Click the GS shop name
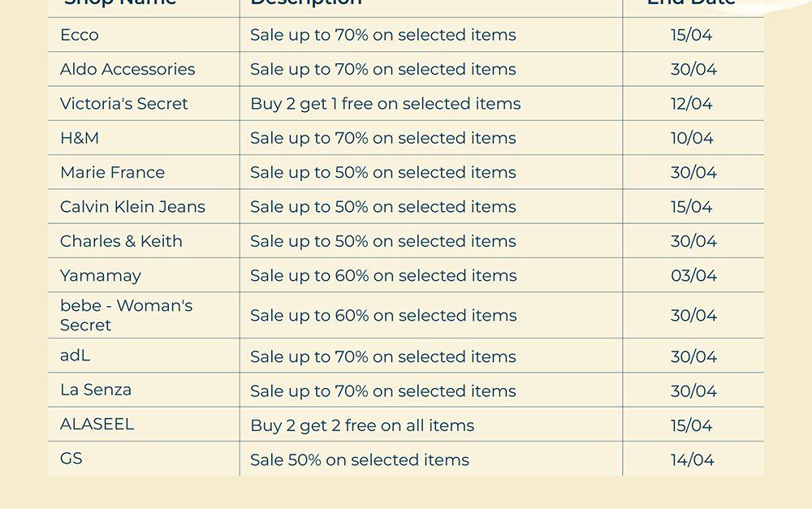Image resolution: width=812 pixels, height=509 pixels. [x=71, y=459]
